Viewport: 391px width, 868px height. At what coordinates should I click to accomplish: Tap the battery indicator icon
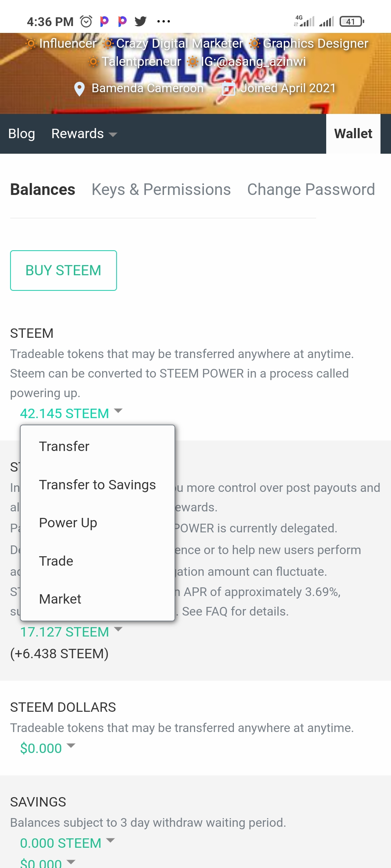tap(352, 22)
